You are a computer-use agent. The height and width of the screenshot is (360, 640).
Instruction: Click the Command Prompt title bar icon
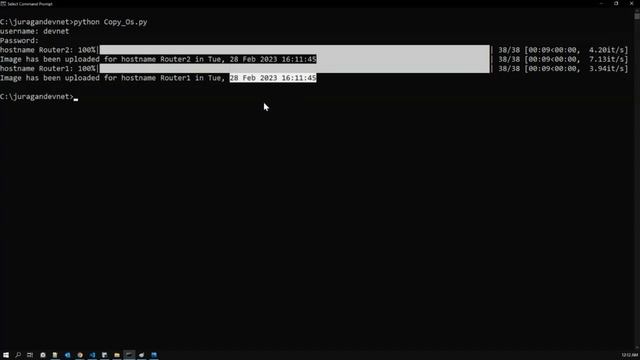tap(3, 4)
